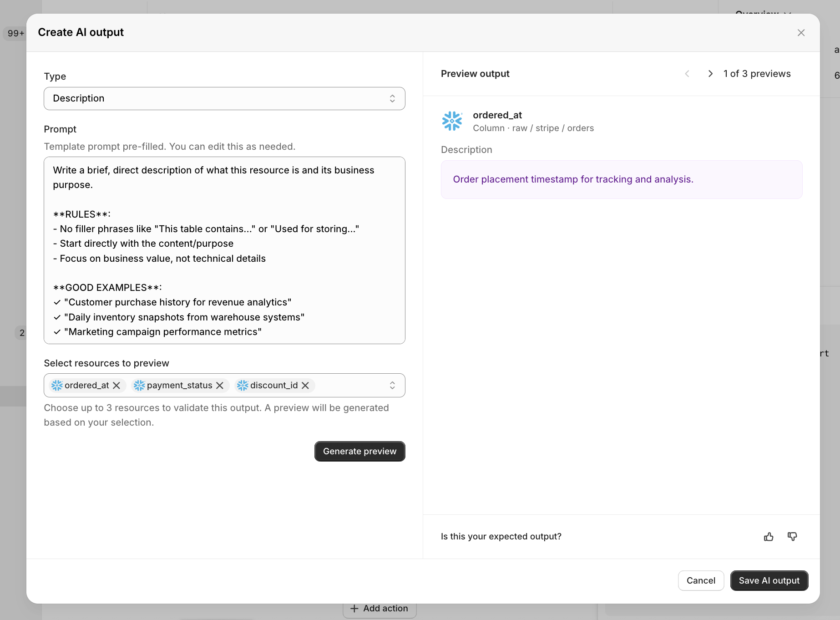Remove the ordered_at resource chip

(x=116, y=386)
